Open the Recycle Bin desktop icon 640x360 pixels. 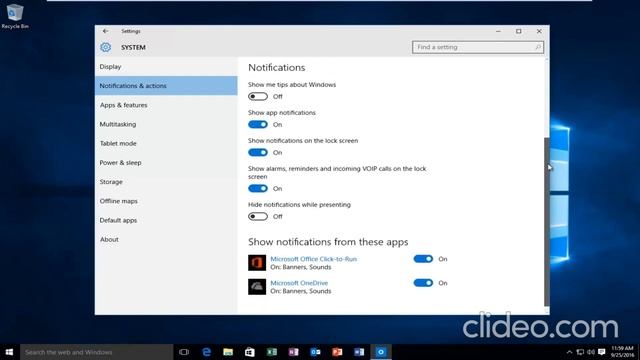(15, 16)
